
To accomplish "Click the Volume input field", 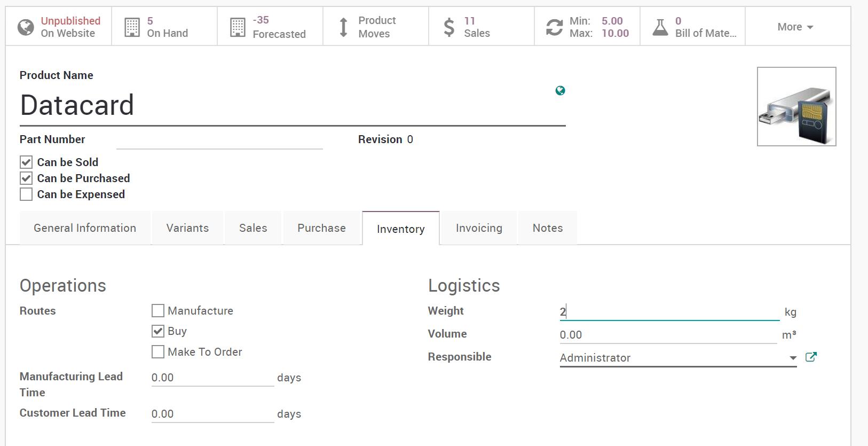I will [x=667, y=335].
